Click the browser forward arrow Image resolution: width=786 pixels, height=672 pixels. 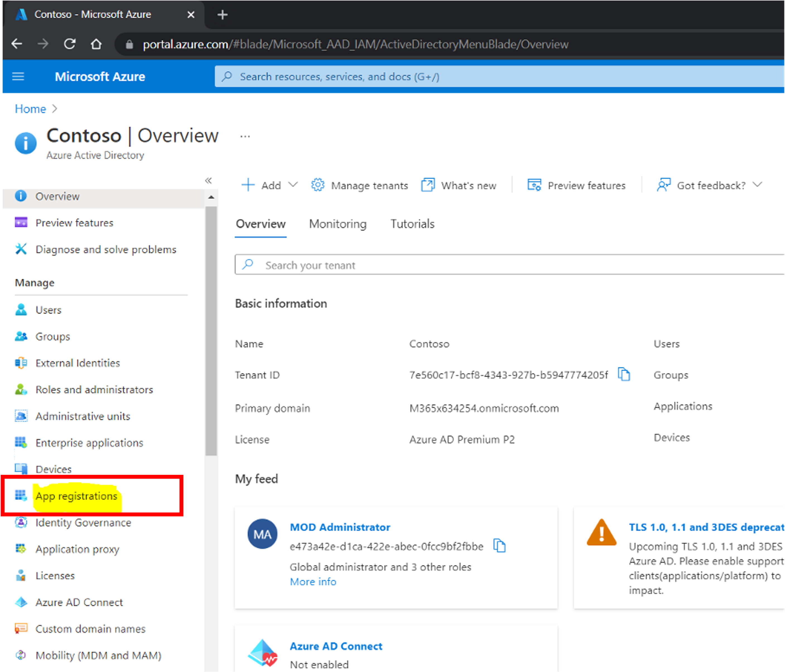pos(43,44)
